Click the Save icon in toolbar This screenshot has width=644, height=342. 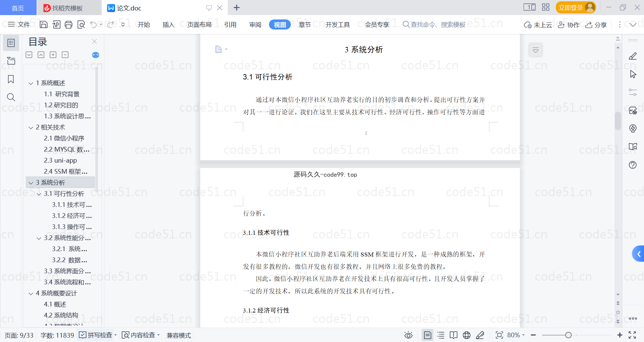(x=44, y=24)
